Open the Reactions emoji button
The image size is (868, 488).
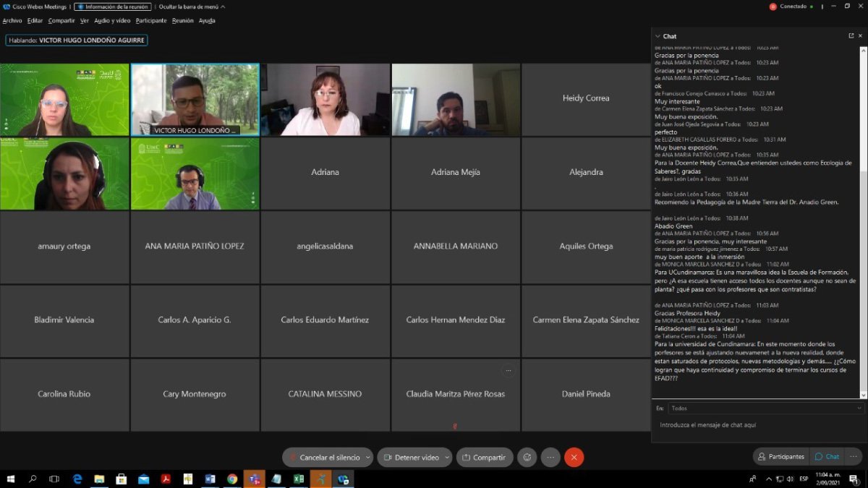click(x=527, y=457)
